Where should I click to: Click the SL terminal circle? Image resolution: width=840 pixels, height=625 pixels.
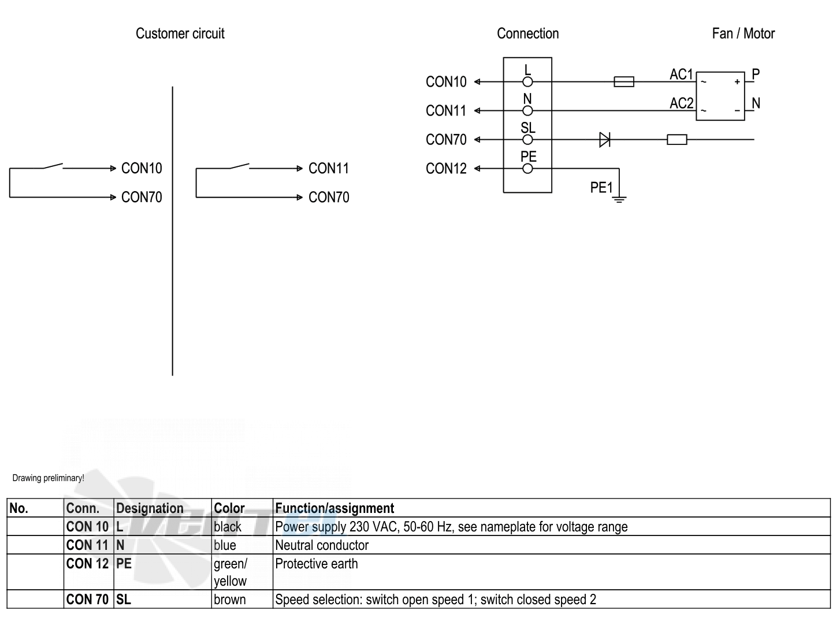[527, 139]
